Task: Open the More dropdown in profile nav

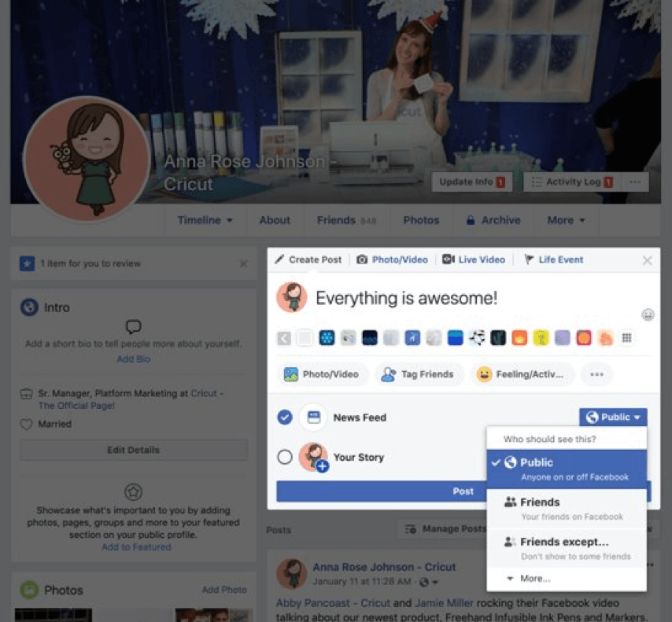Action: [x=566, y=220]
